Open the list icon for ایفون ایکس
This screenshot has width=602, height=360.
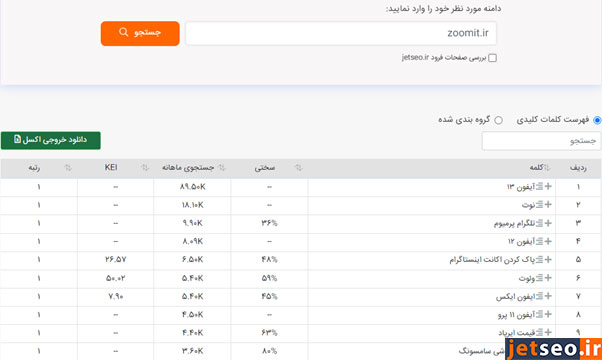(x=539, y=296)
